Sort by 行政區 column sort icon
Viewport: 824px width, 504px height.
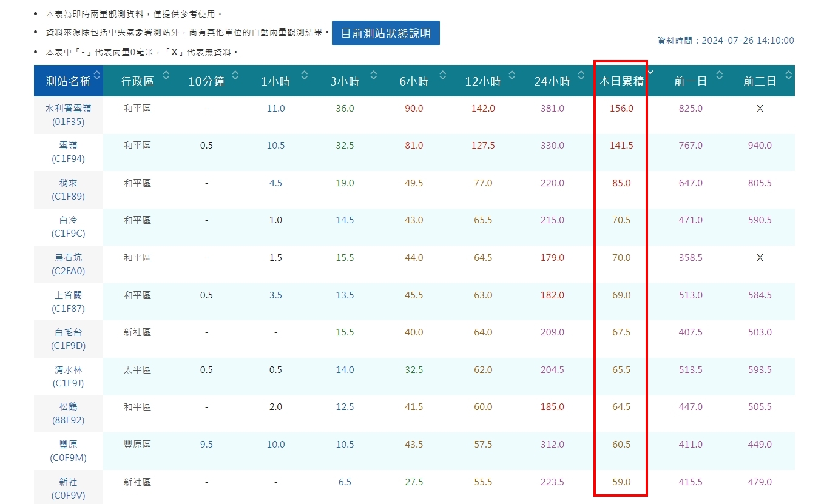pos(166,75)
